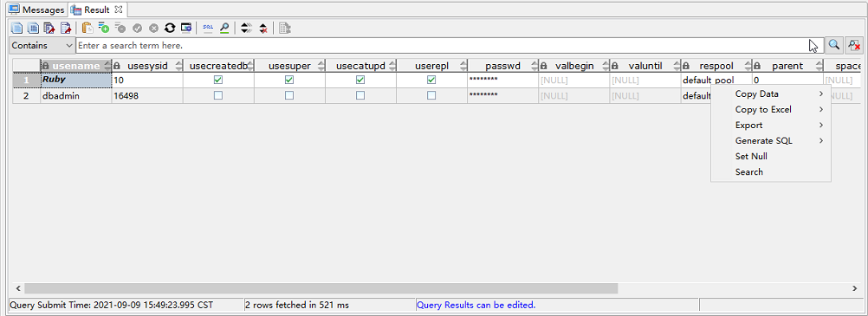Image resolution: width=868 pixels, height=316 pixels.
Task: Click the magnifier search bar toggle icon
Action: point(223,28)
